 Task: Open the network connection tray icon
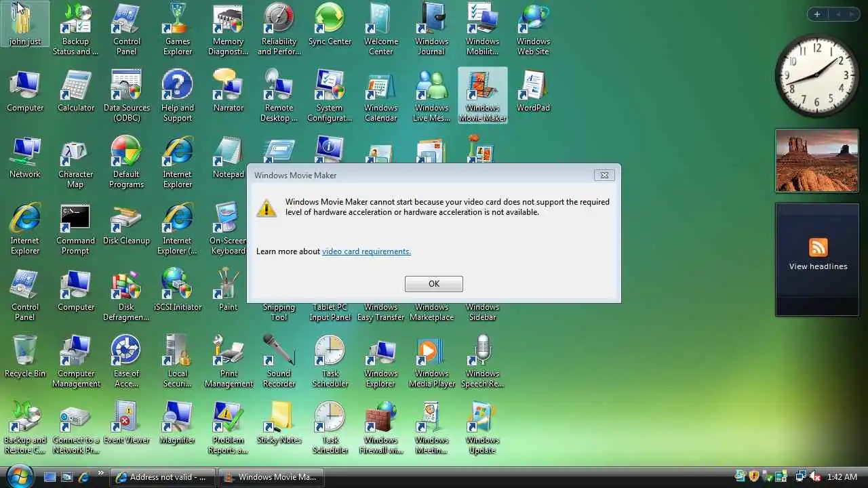click(x=801, y=477)
